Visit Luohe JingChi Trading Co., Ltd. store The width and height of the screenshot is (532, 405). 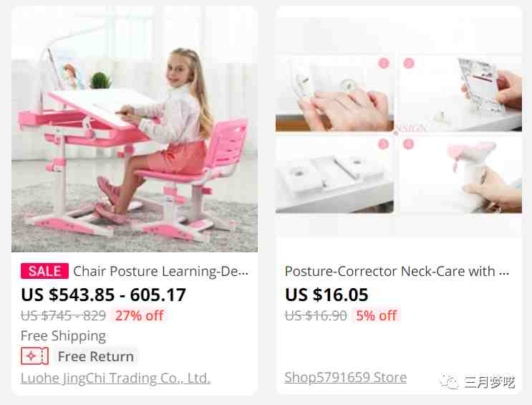pyautogui.click(x=115, y=378)
